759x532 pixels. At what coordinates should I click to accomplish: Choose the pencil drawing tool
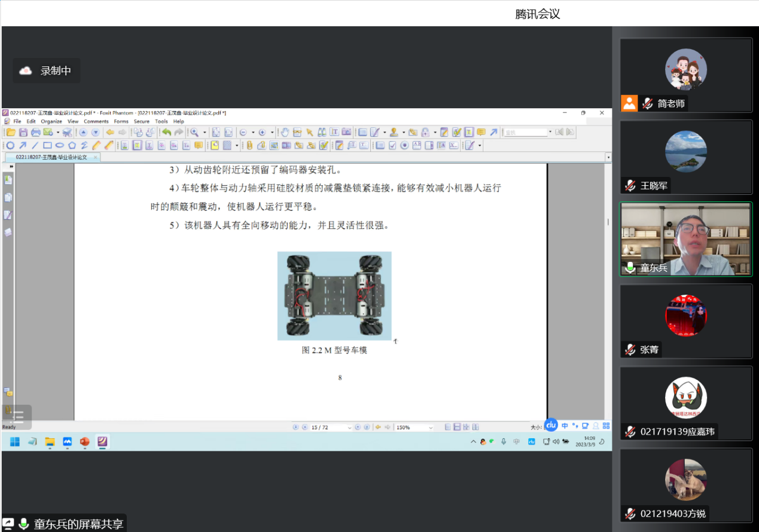coord(97,145)
